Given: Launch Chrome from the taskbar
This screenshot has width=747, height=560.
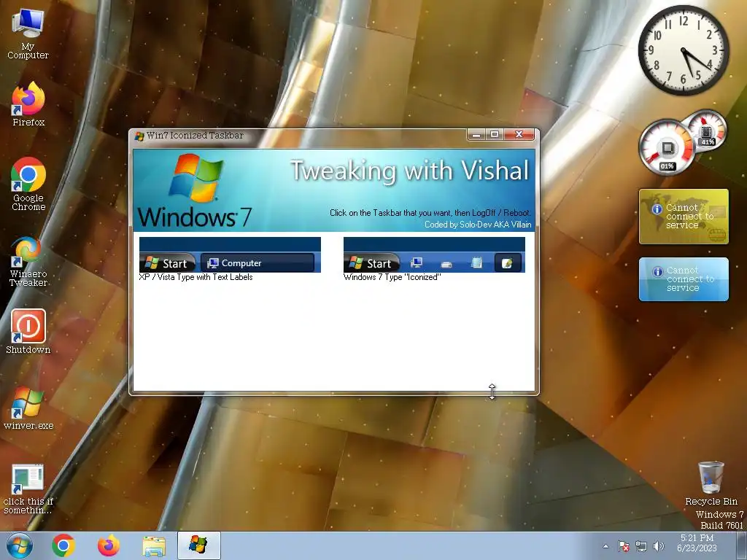Looking at the screenshot, I should click(63, 545).
